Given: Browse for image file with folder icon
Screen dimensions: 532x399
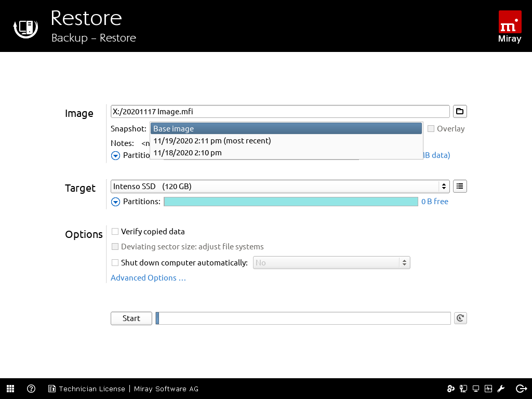Looking at the screenshot, I should pyautogui.click(x=460, y=111).
